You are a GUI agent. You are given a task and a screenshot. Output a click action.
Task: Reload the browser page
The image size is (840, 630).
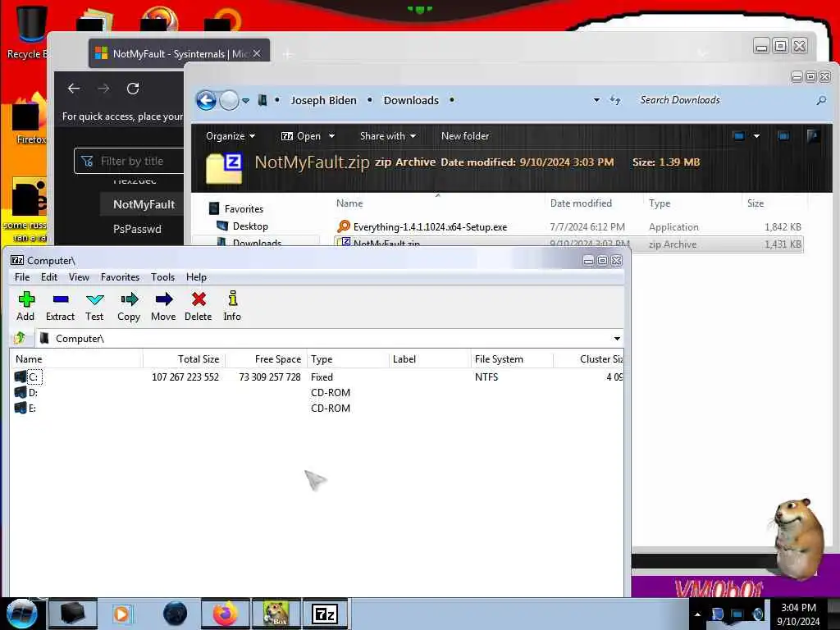tap(133, 89)
